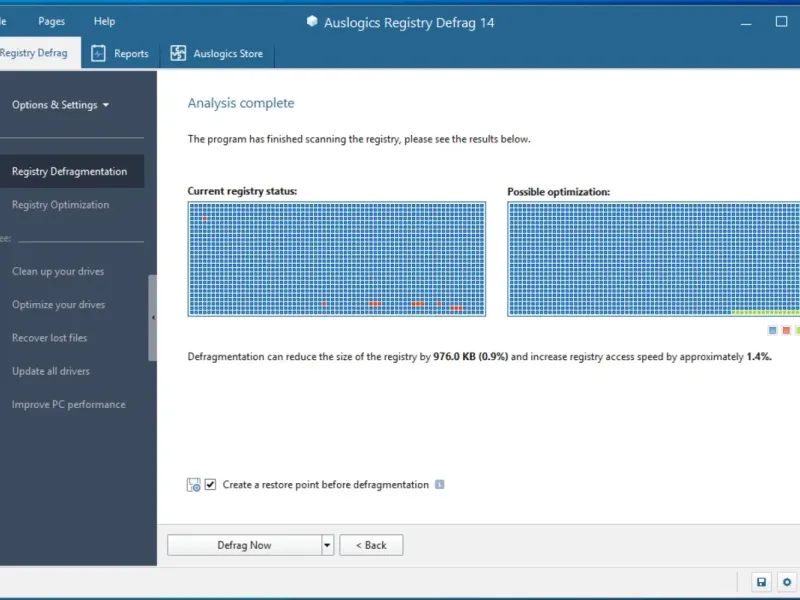Viewport: 800px width, 600px height.
Task: Click the red legend color swatch
Action: tap(786, 329)
